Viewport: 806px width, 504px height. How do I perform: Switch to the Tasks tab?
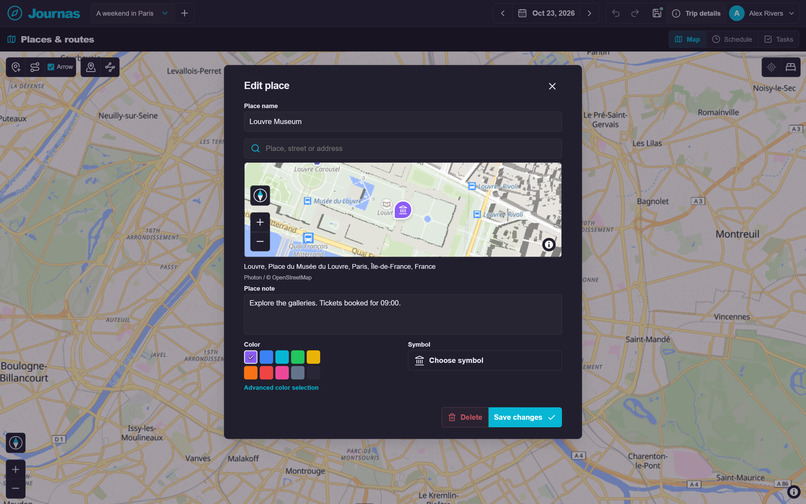[779, 40]
